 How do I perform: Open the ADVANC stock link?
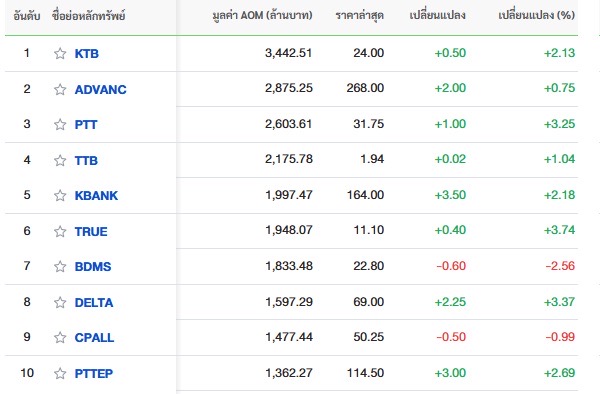tap(101, 90)
